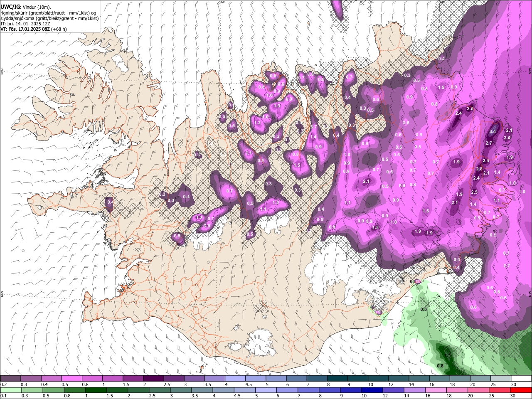Click the 'IT: þri. 14. 01. 2025 12Z' line
This screenshot has height=399, width=532.
pos(25,24)
